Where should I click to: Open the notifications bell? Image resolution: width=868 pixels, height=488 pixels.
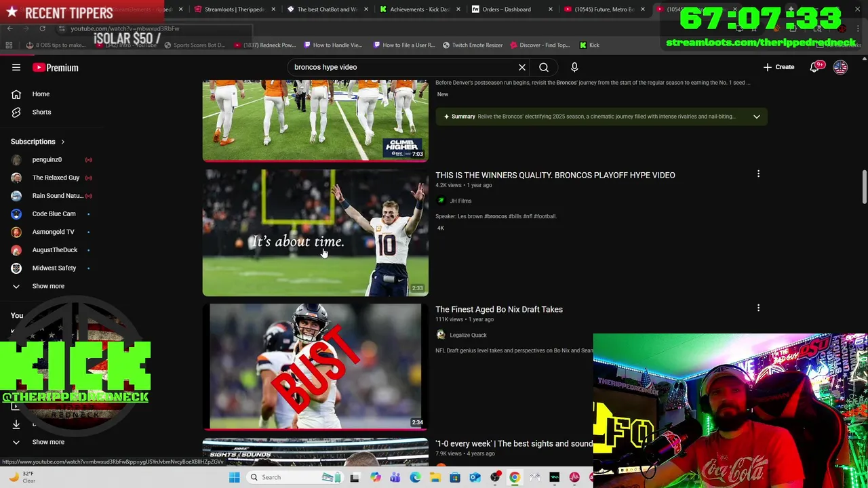814,67
